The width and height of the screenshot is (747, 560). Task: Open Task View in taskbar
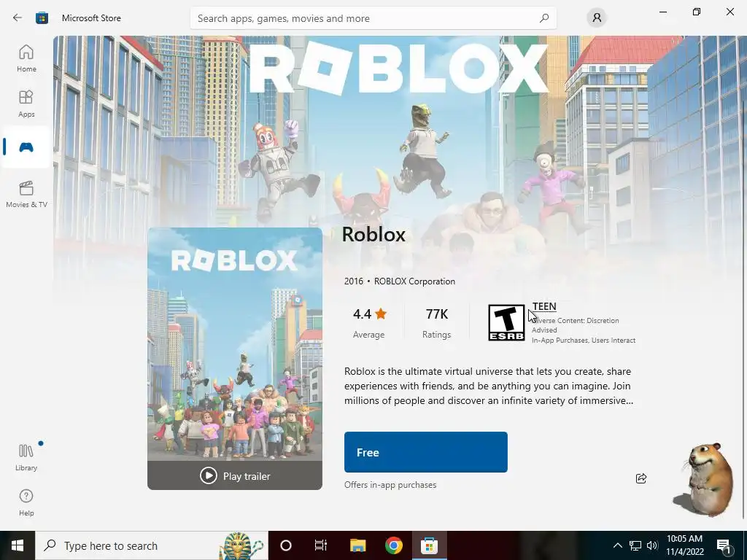click(x=321, y=545)
